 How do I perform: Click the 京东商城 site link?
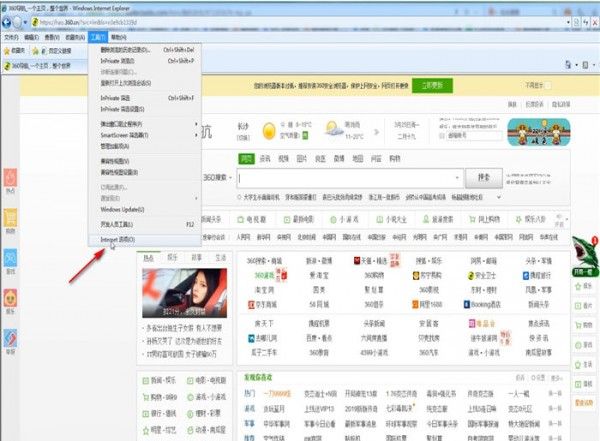point(262,305)
